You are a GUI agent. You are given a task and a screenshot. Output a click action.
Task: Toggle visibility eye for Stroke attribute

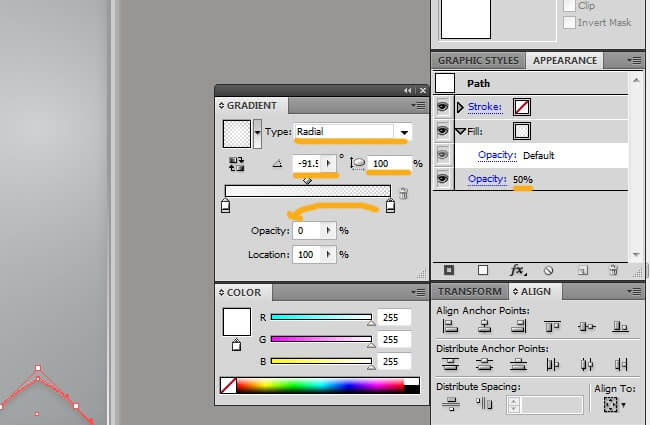444,106
